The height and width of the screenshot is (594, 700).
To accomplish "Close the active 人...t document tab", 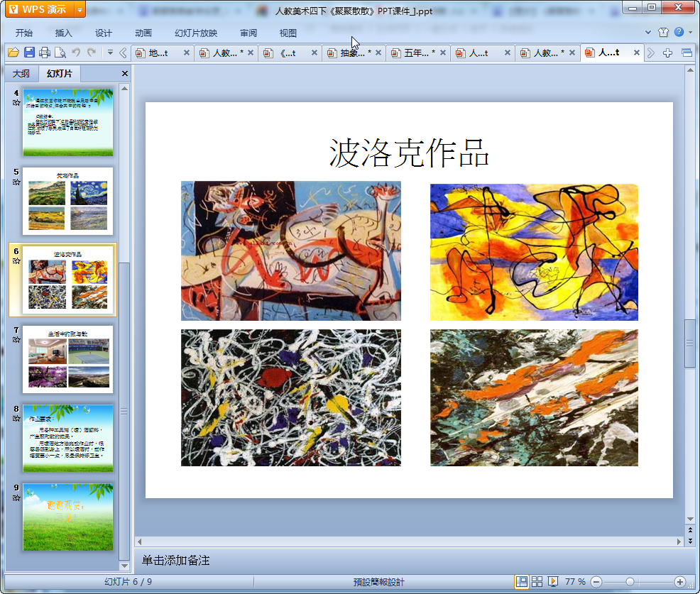I will coord(637,53).
